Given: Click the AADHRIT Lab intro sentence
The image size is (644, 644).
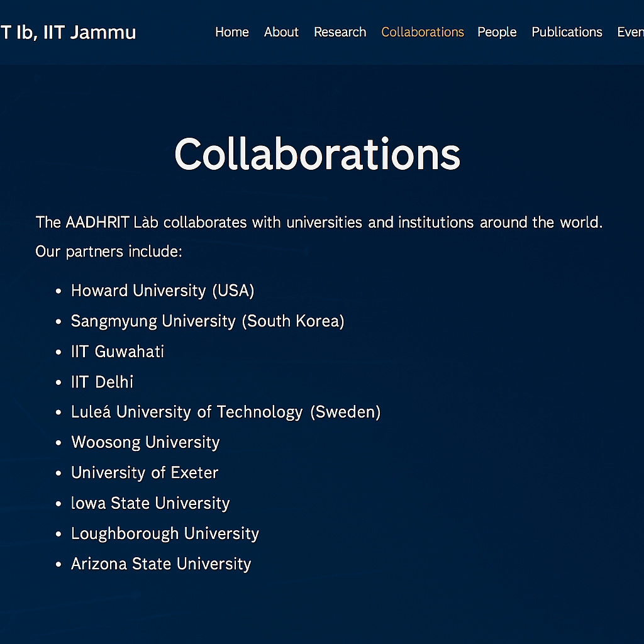Looking at the screenshot, I should [319, 223].
